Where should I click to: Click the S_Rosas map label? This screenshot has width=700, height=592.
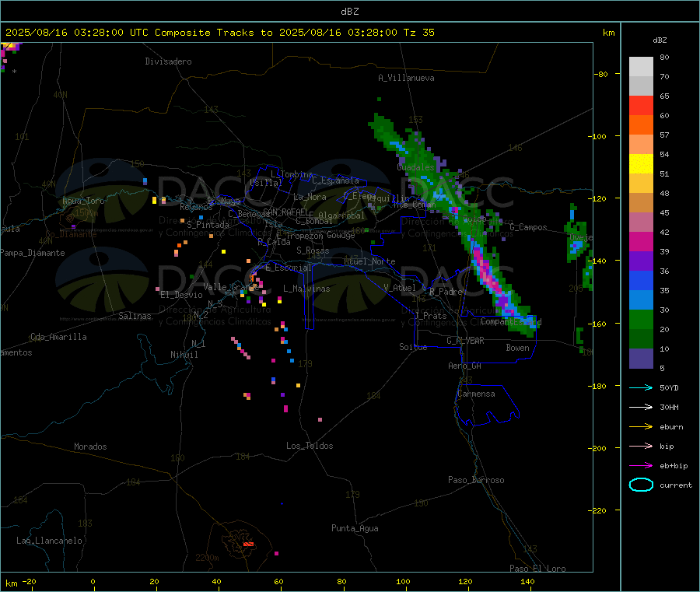pos(313,250)
